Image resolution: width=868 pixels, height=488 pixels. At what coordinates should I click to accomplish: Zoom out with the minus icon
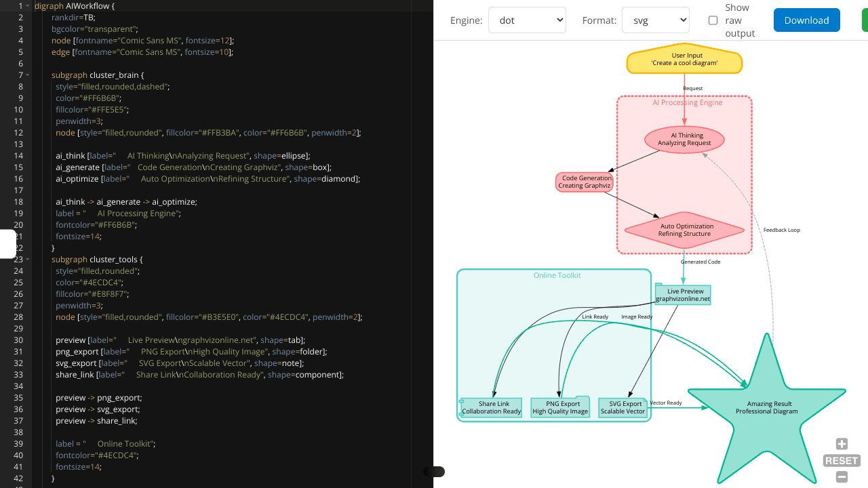(x=842, y=477)
